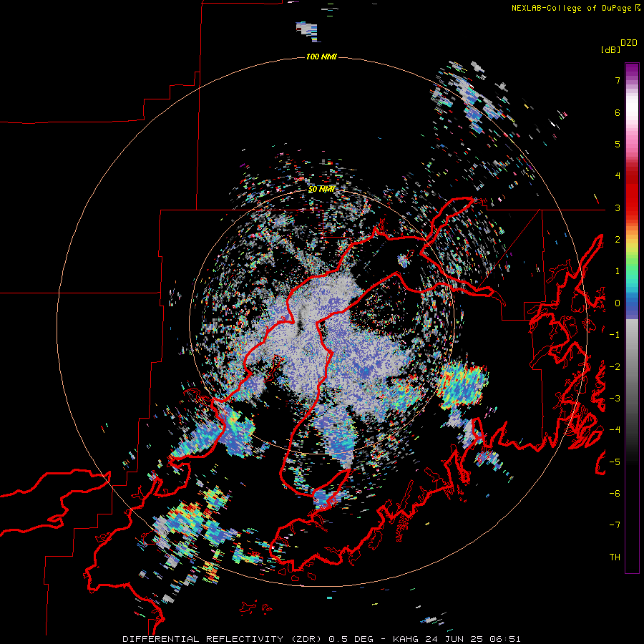Viewport: 644px width, 644px height.
Task: Click the 3 value on the scale
Action: pos(618,208)
